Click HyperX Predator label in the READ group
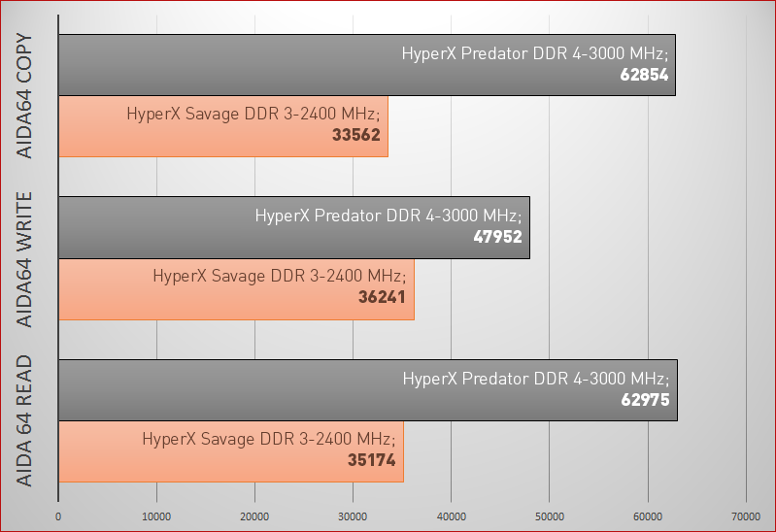The height and width of the screenshot is (532, 776). 536,379
